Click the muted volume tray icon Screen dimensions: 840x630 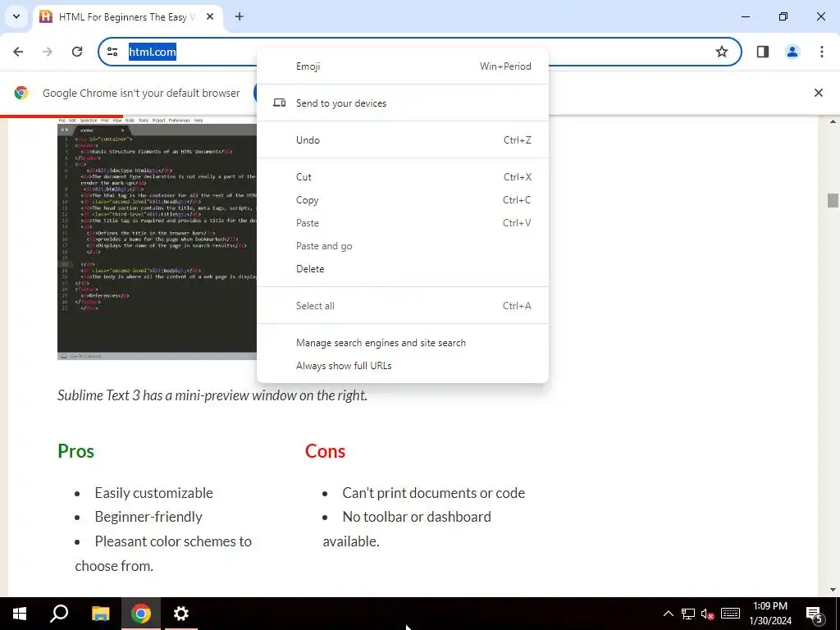point(708,614)
